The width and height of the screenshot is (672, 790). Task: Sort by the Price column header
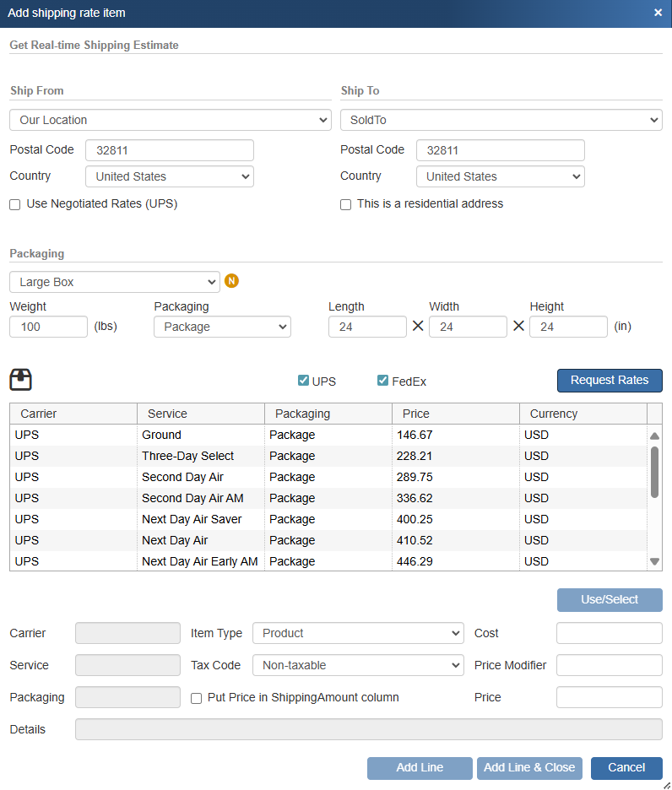(455, 414)
